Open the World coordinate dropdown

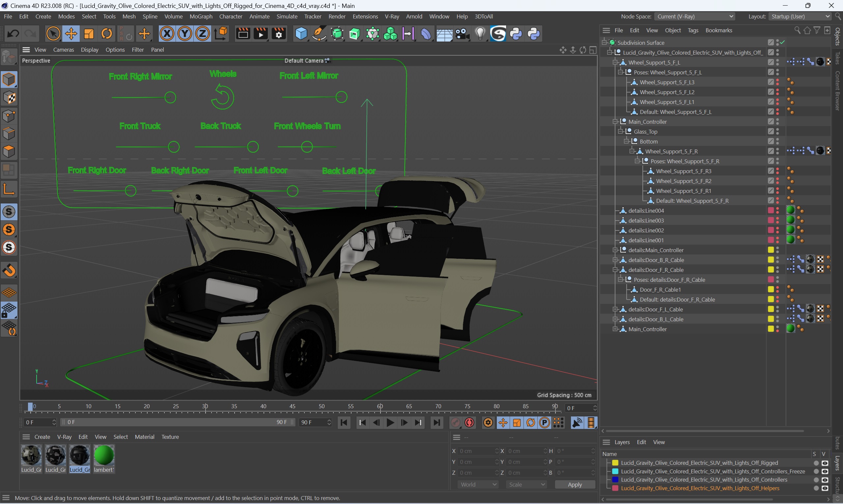click(478, 484)
